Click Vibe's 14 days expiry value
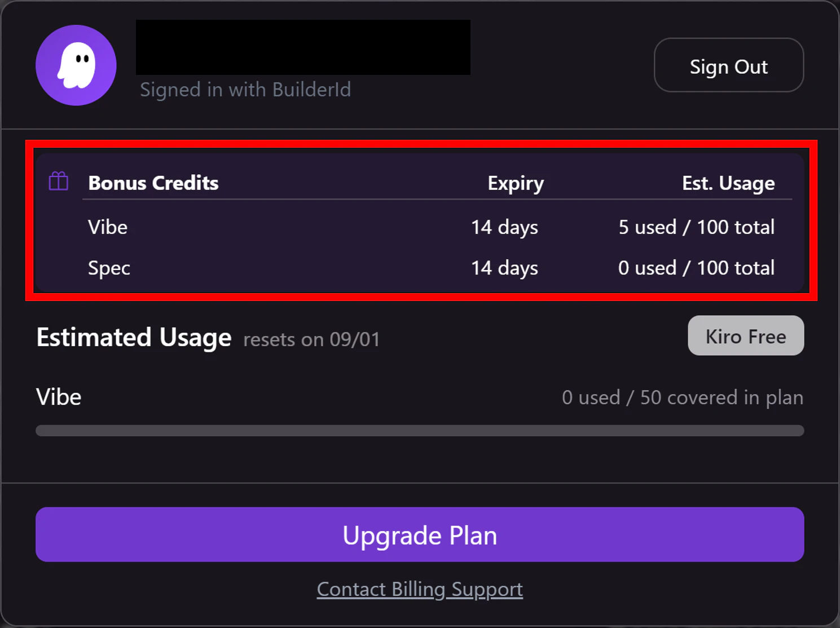 pyautogui.click(x=504, y=228)
